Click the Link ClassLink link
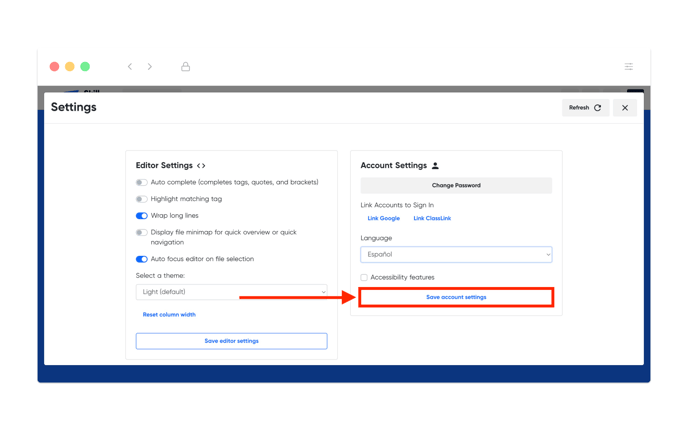The width and height of the screenshot is (688, 430). 432,219
